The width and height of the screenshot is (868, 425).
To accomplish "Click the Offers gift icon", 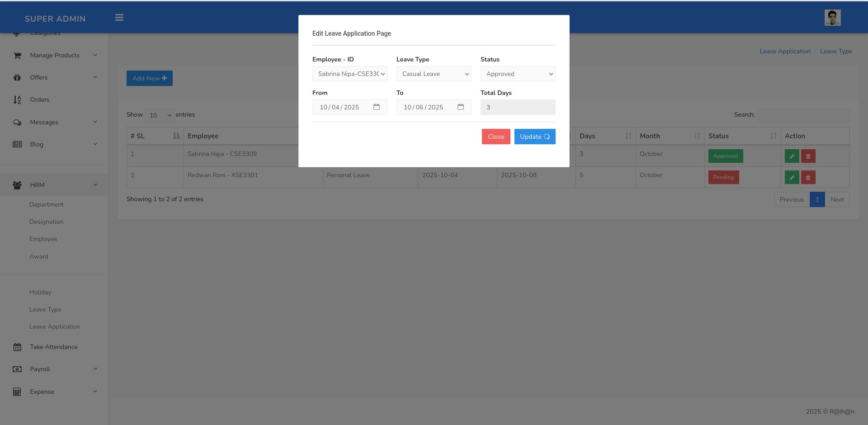I will pyautogui.click(x=17, y=78).
